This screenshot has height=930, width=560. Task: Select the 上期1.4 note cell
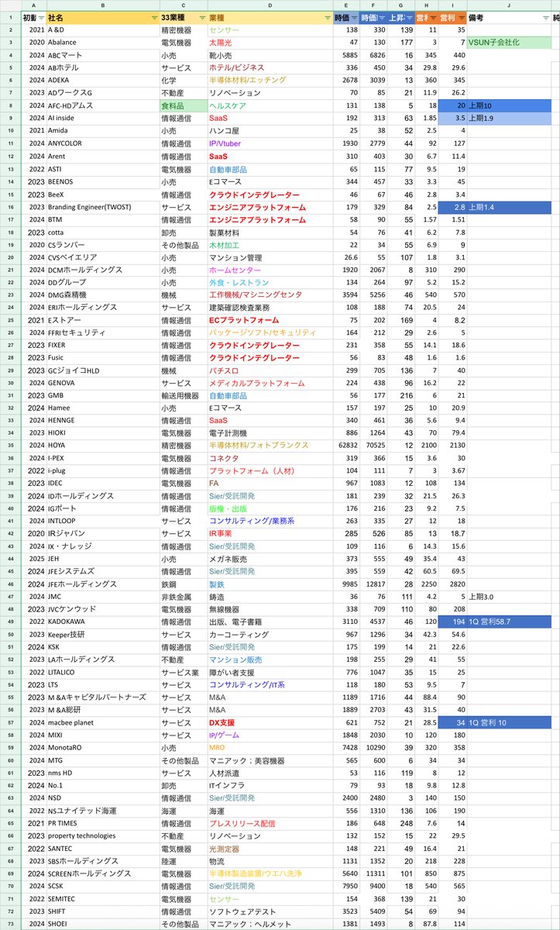pyautogui.click(x=508, y=207)
